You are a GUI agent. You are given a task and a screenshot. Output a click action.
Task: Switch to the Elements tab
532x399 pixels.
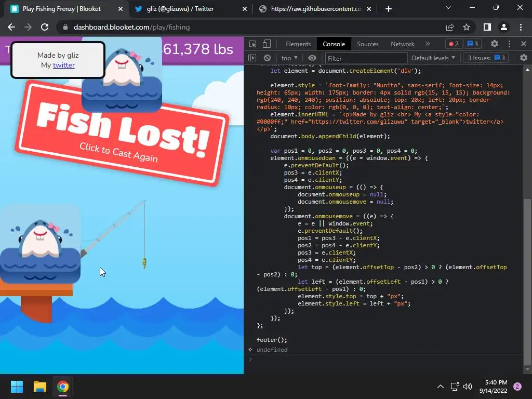298,44
